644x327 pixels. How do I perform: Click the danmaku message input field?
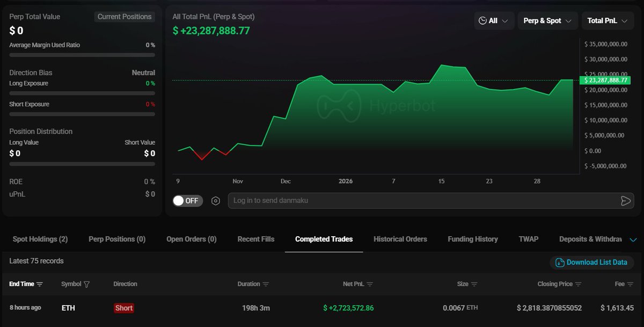[421, 201]
